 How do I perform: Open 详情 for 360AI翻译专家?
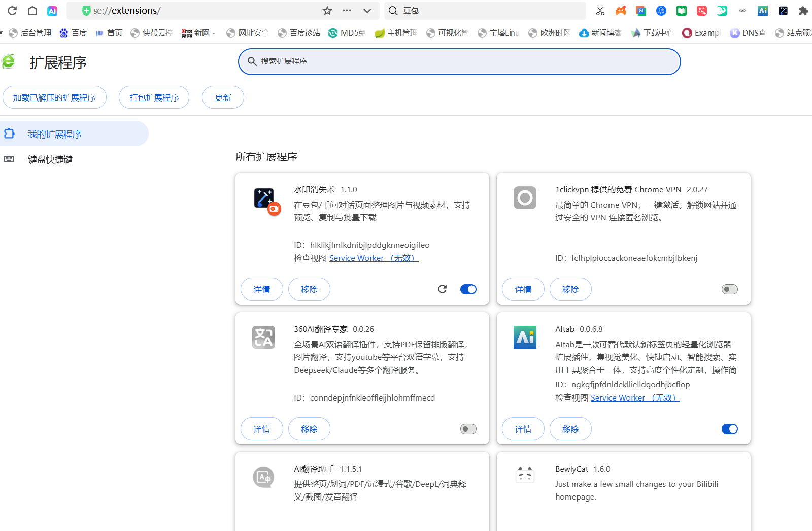point(262,429)
